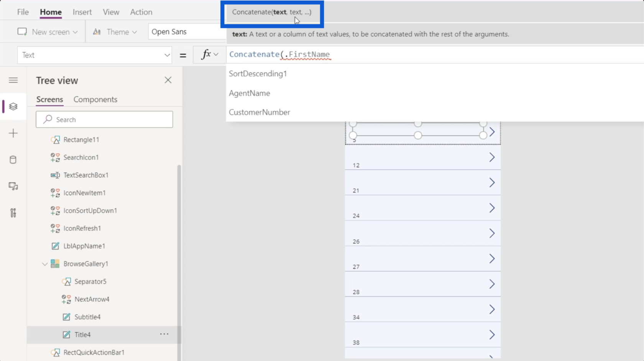The image size is (644, 361).
Task: Close the Tree view panel
Action: pyautogui.click(x=168, y=80)
